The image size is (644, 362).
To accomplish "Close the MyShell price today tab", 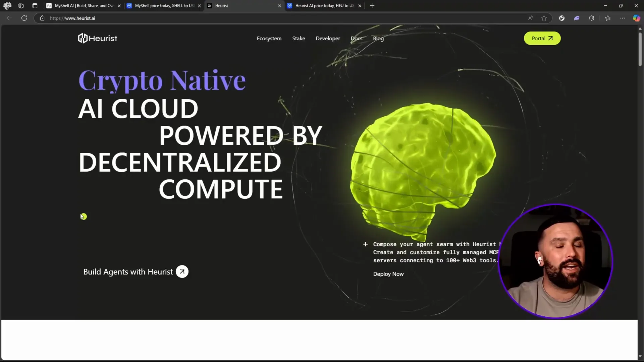I will (x=199, y=6).
